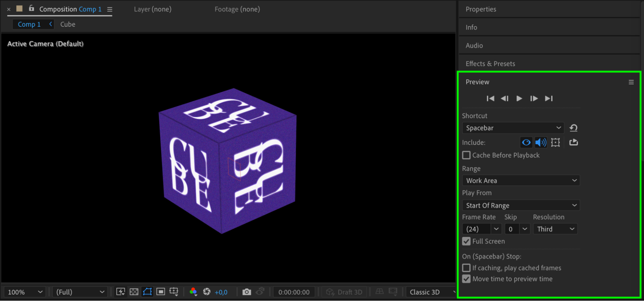Open the Composition panel hamburger menu

point(110,9)
